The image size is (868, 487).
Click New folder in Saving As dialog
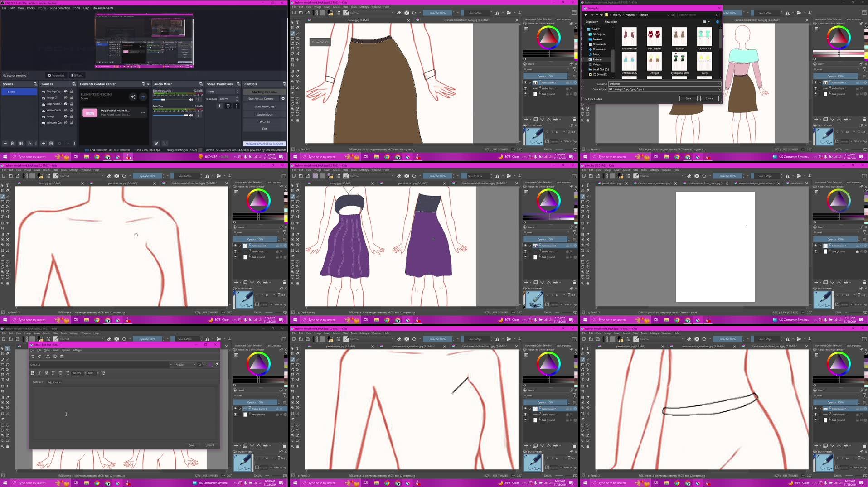tap(611, 22)
